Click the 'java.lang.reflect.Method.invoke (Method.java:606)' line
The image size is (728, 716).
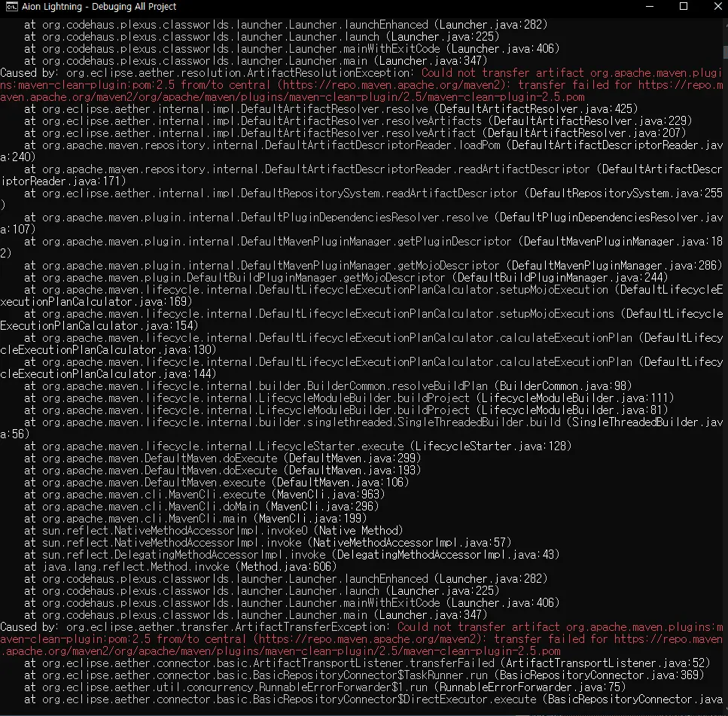click(181, 568)
